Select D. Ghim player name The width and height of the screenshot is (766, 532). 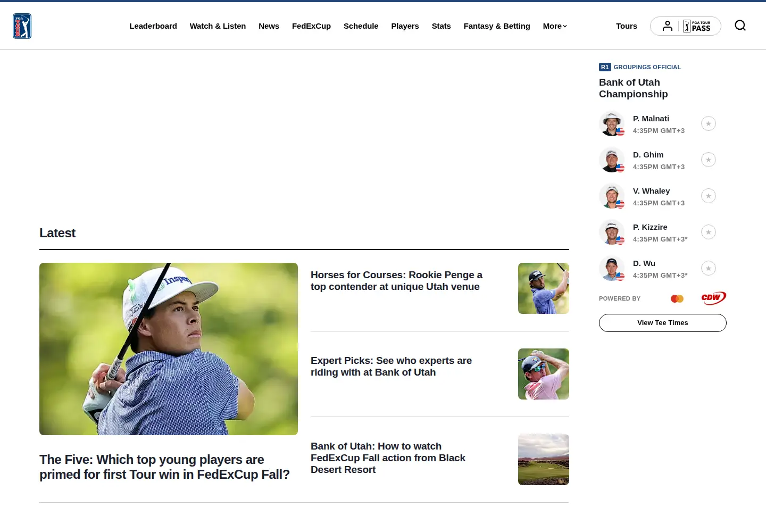pyautogui.click(x=648, y=155)
